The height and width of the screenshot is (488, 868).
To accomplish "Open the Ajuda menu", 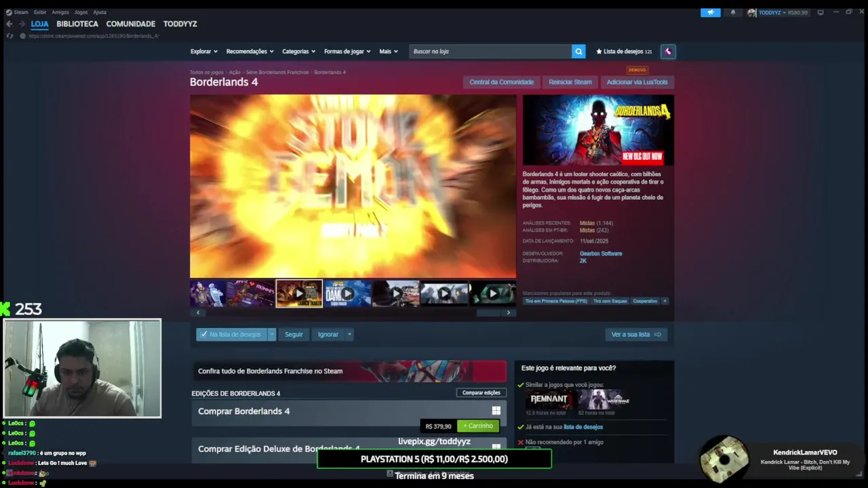I will point(100,12).
